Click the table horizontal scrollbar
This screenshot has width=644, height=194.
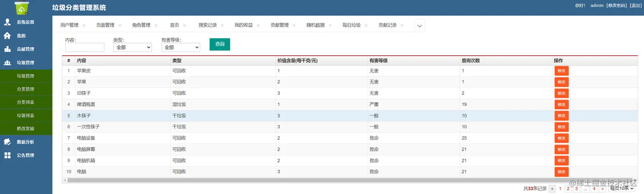point(350,180)
